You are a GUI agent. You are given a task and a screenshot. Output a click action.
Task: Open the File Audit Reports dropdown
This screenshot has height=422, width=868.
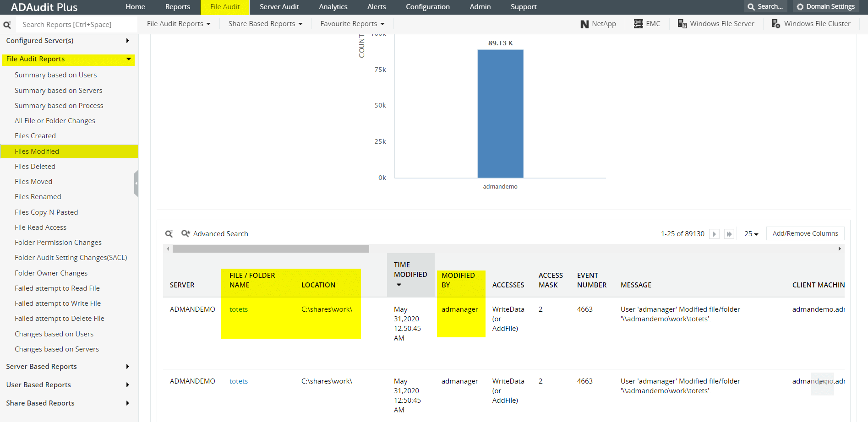click(x=178, y=23)
